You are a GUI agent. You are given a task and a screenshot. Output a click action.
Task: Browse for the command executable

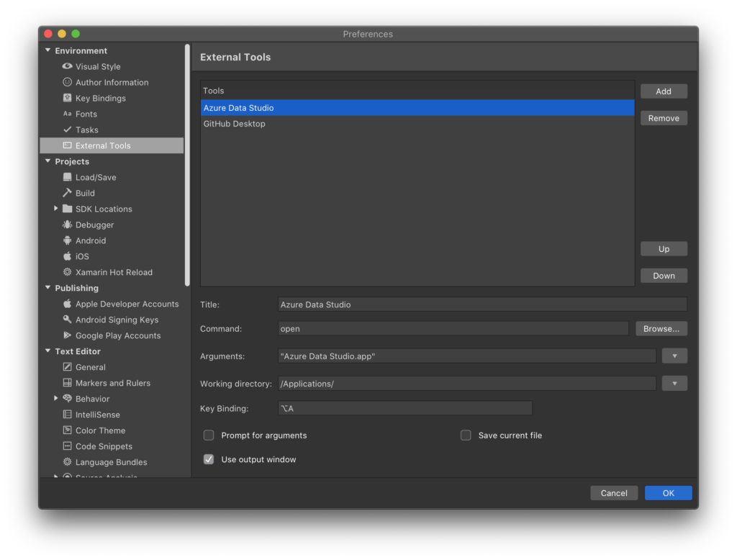(661, 328)
